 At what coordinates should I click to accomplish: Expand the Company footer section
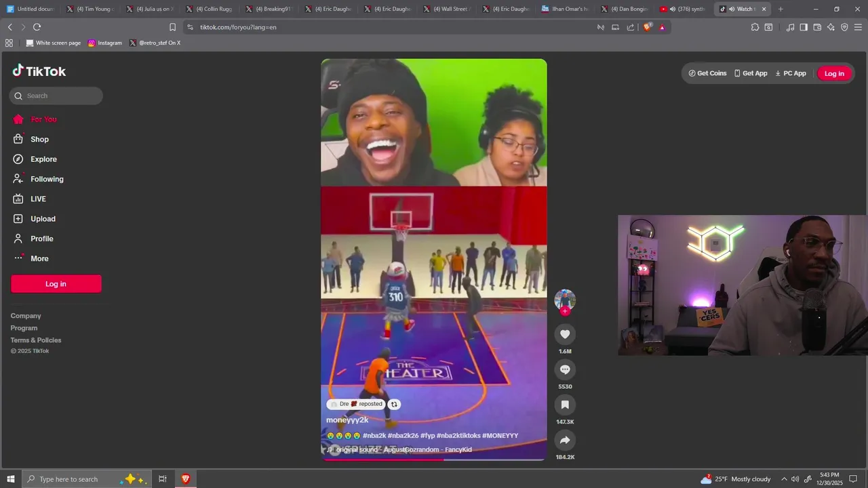click(26, 316)
